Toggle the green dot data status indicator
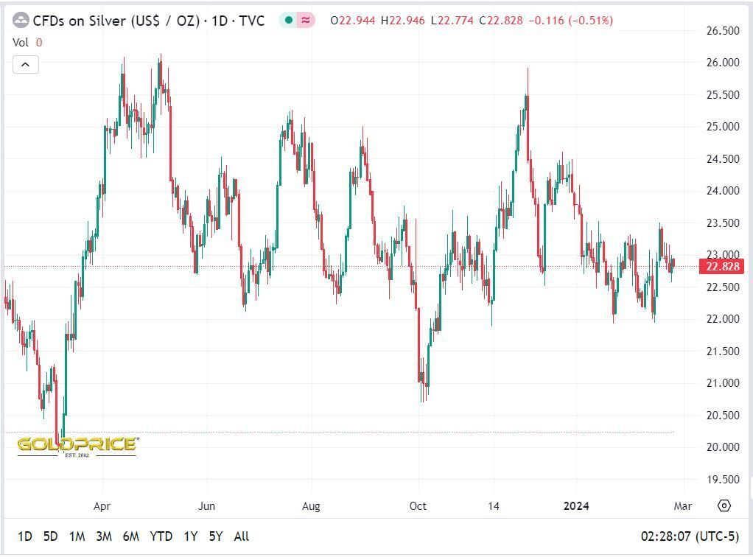This screenshot has height=560, width=753. [x=289, y=21]
